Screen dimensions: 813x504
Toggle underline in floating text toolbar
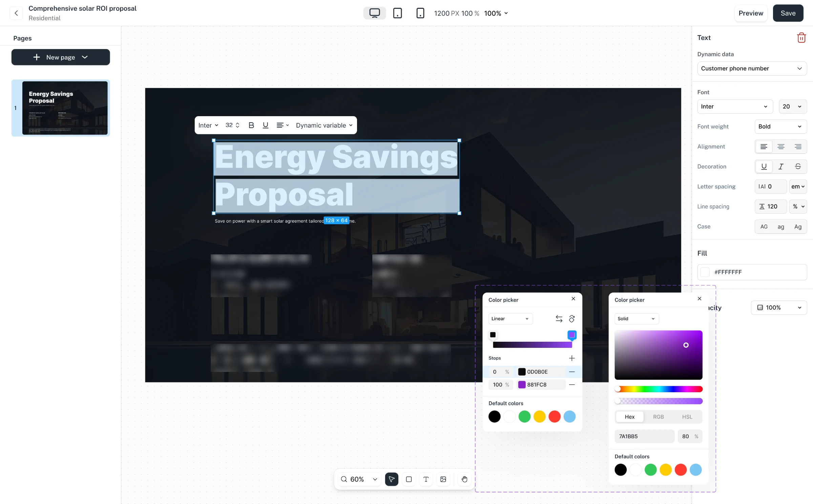pos(266,125)
